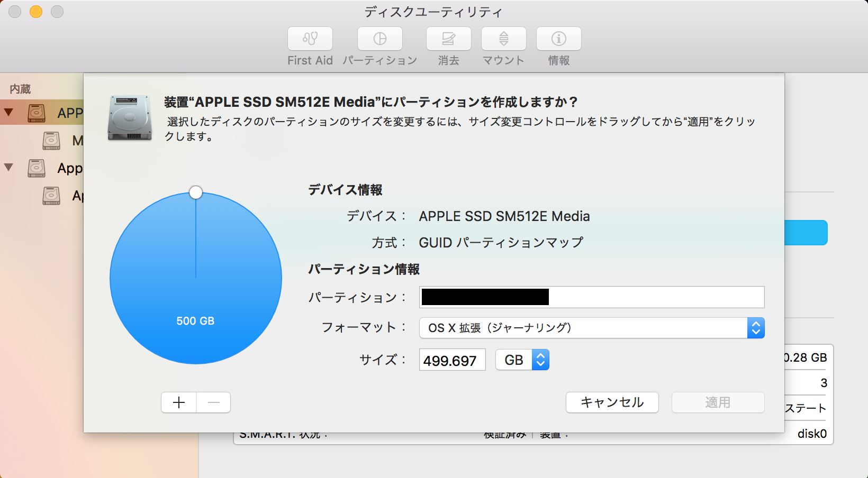The width and height of the screenshot is (868, 478).
Task: Run First Aid from the toolbar
Action: 310,39
